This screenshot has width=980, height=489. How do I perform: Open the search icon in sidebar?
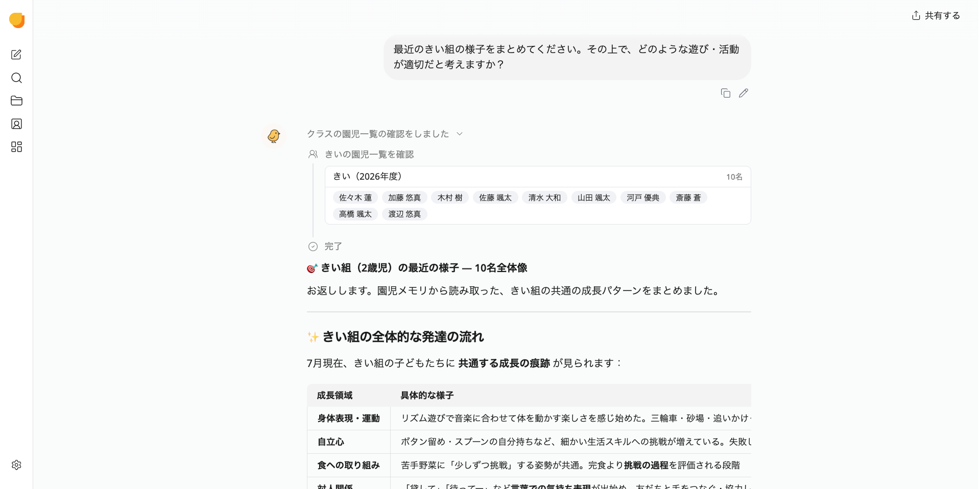[x=16, y=78]
